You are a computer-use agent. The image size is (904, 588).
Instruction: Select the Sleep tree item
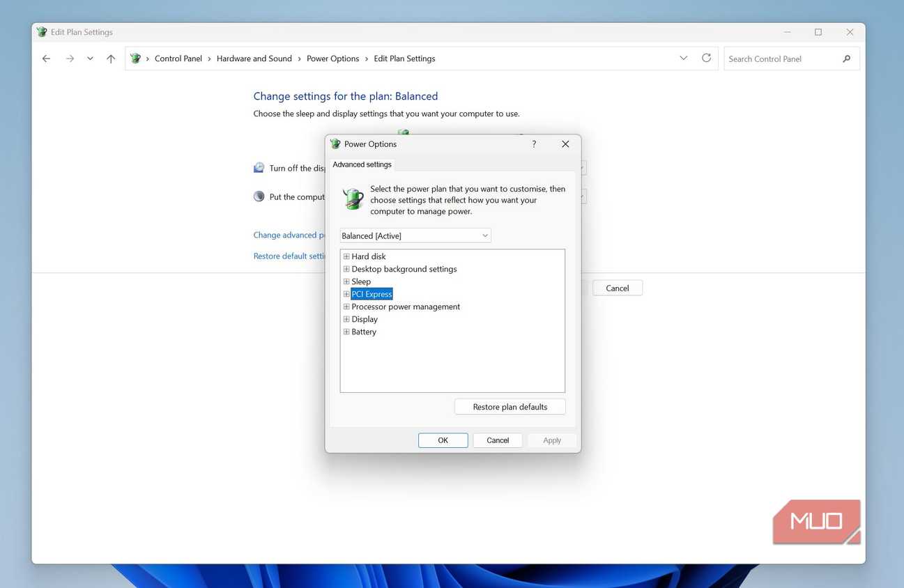point(361,281)
